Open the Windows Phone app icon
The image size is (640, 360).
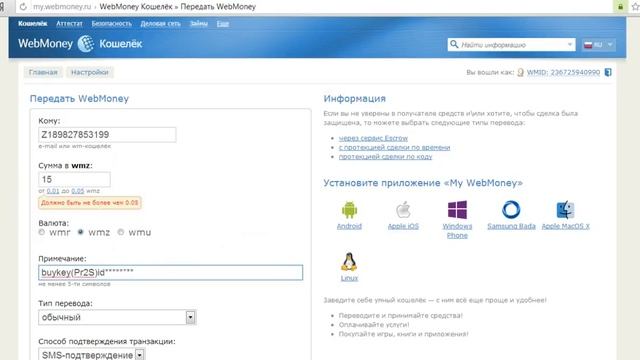pos(457,210)
